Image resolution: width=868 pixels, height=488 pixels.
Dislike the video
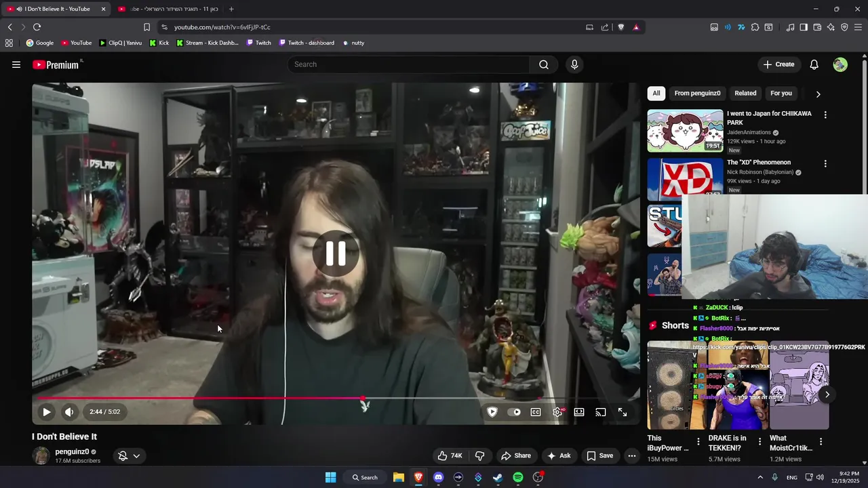(479, 455)
